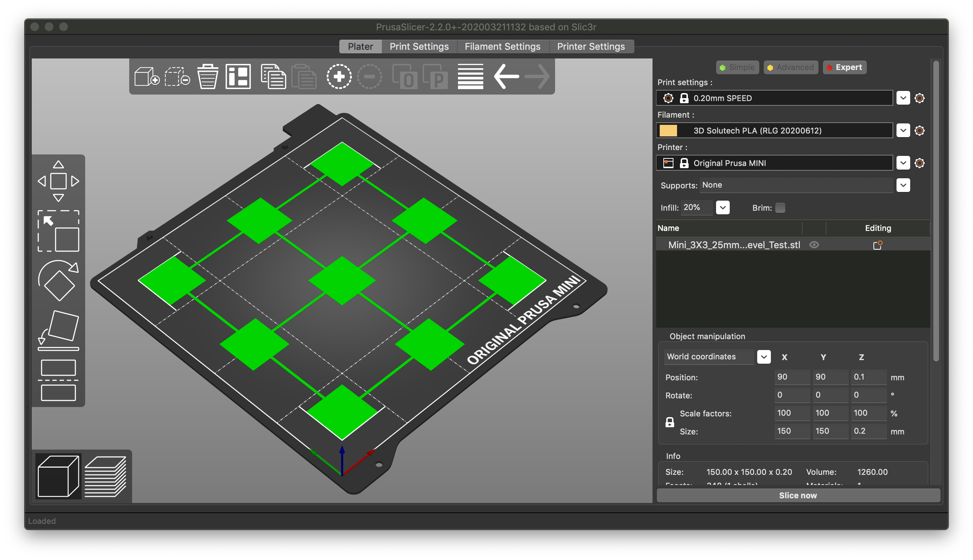Click the Name column header
This screenshot has width=973, height=560.
[668, 228]
